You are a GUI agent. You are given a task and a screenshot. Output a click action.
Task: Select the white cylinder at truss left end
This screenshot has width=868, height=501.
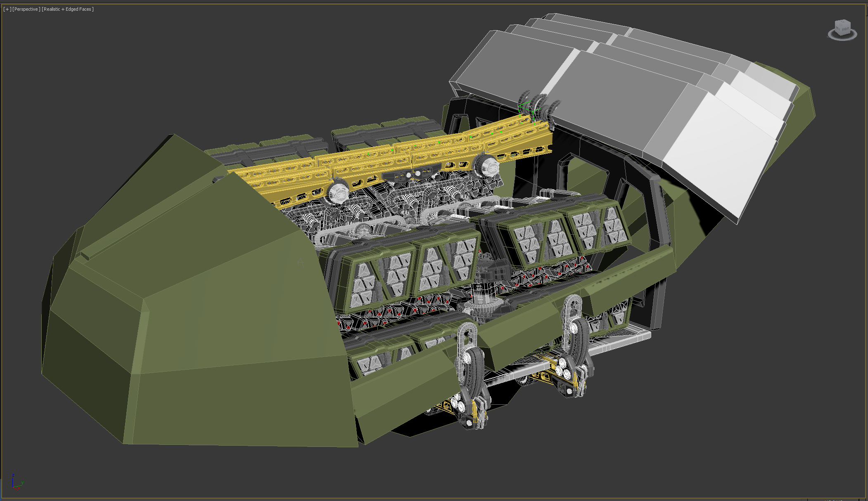click(x=338, y=193)
